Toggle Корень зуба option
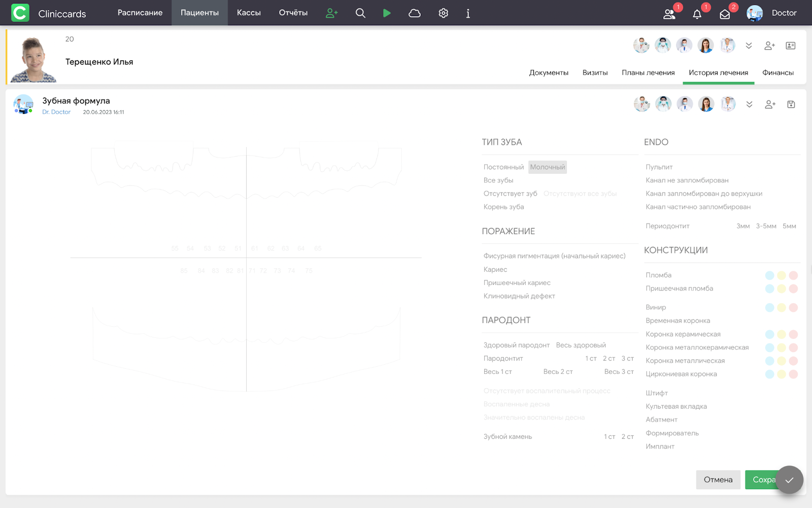 pyautogui.click(x=503, y=207)
